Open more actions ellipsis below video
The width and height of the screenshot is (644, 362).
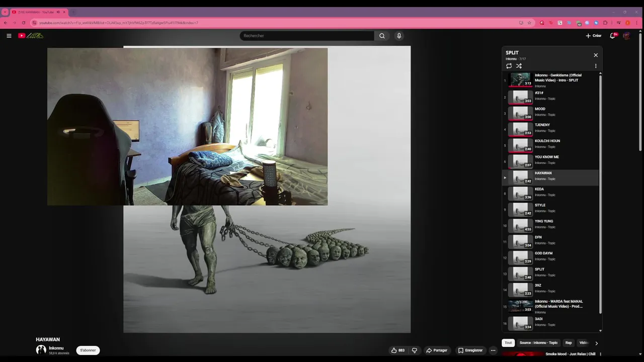click(493, 350)
